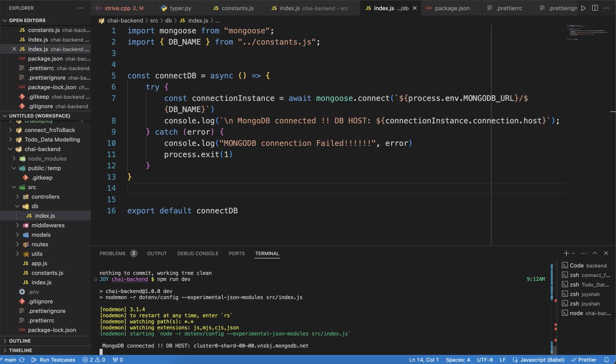Image resolution: width=616 pixels, height=364 pixels.
Task: Open errors and warnings count in status bar
Action: click(93, 360)
